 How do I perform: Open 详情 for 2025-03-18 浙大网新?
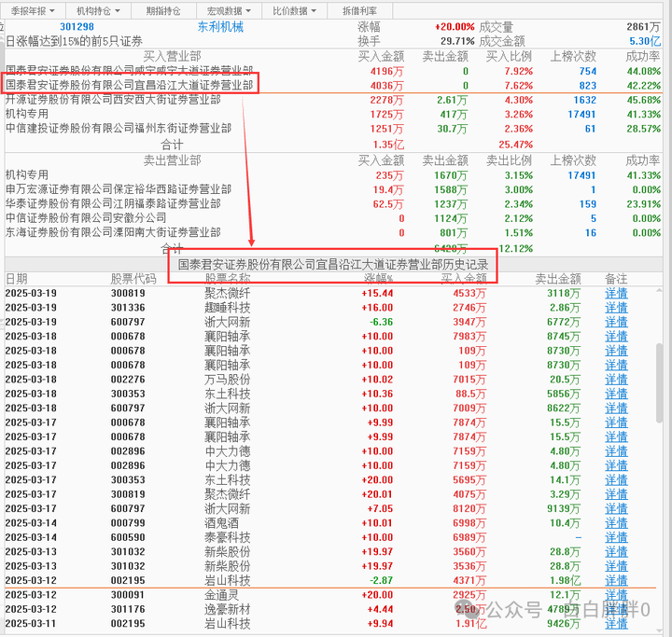(x=616, y=409)
